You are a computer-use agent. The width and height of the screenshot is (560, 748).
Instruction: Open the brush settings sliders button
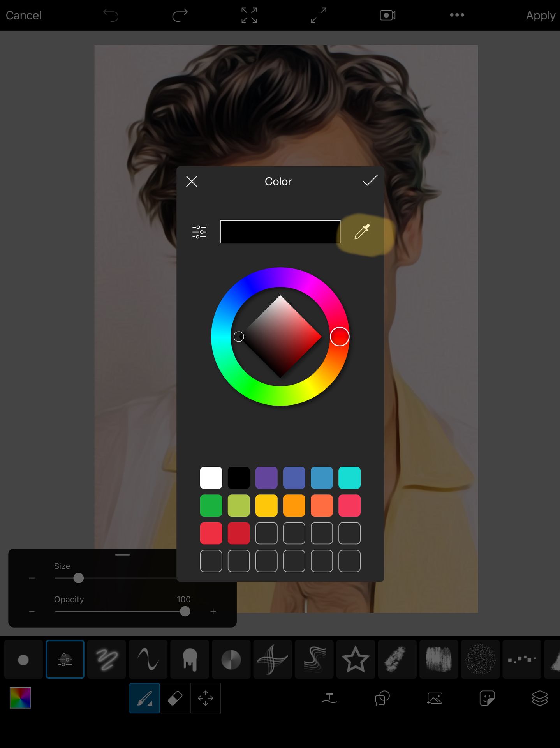[x=65, y=660]
